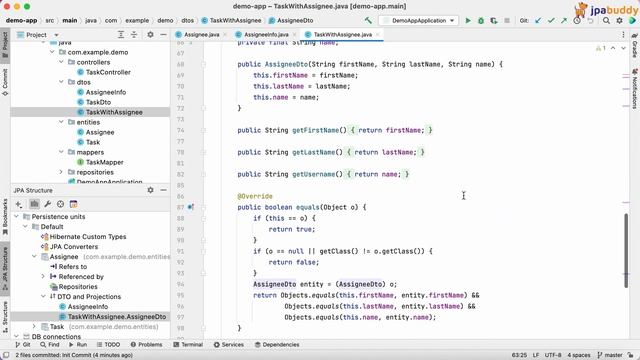
Task: Push commits with Git up-arrow icon
Action: click(x=564, y=20)
